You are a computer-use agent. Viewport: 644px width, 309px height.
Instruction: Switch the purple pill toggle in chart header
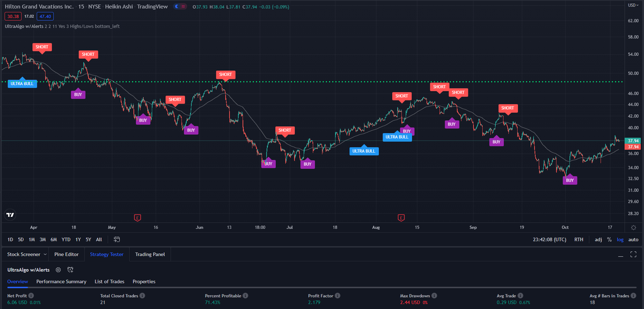click(x=179, y=6)
